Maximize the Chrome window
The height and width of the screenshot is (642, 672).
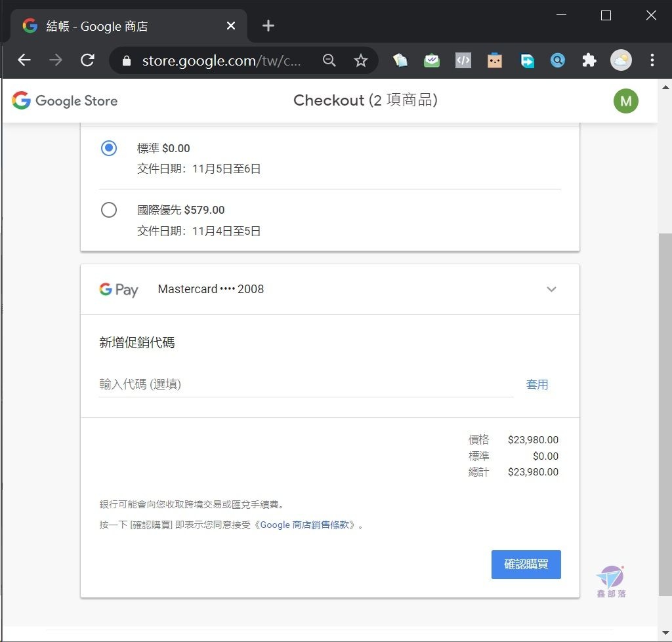[606, 16]
